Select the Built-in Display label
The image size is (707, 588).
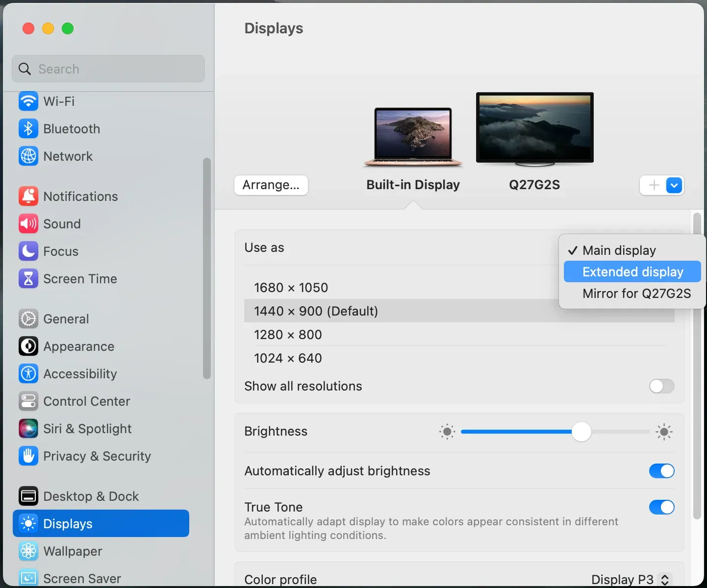click(413, 185)
